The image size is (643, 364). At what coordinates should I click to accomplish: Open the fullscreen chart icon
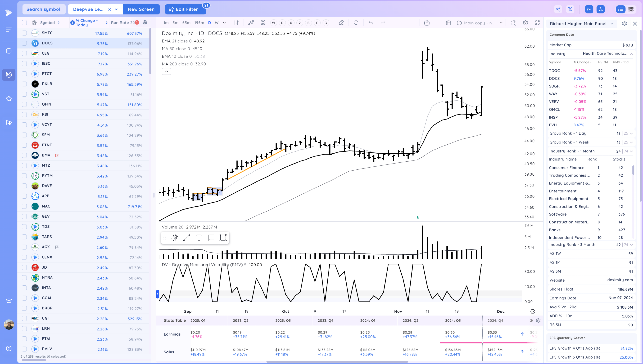537,23
